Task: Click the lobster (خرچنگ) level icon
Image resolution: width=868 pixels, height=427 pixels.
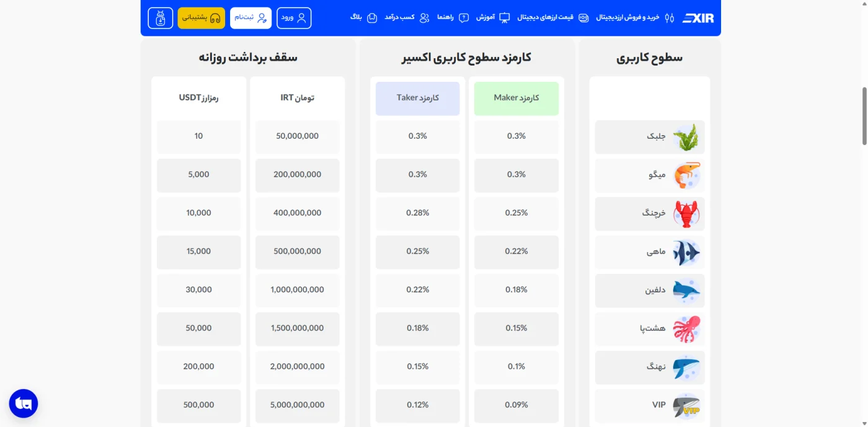Action: tap(686, 214)
